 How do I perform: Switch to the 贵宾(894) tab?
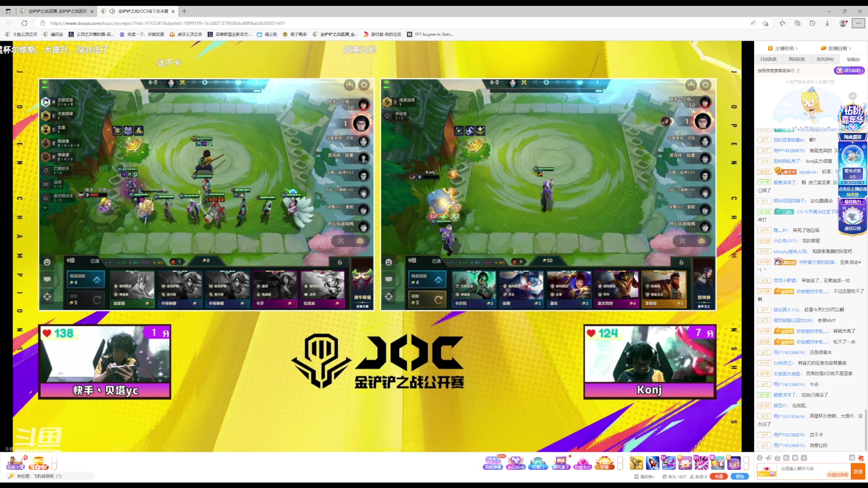(825, 60)
